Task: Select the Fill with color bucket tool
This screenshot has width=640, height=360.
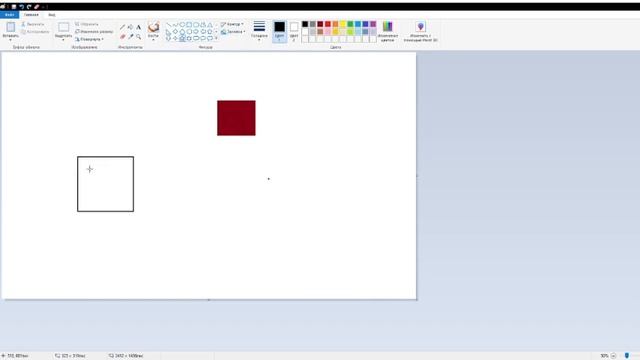Action: [130, 27]
